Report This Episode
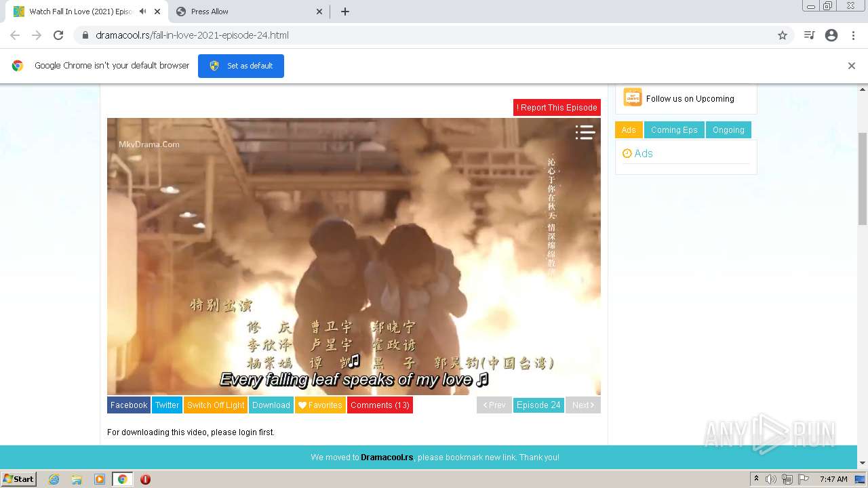 click(557, 107)
